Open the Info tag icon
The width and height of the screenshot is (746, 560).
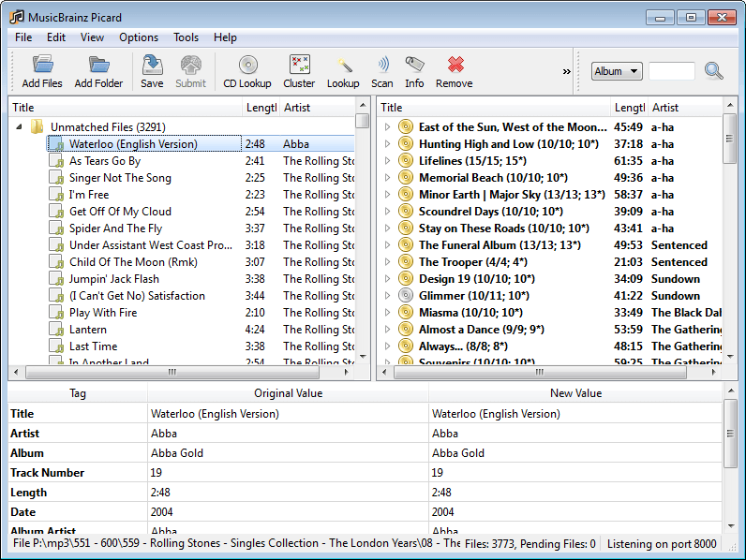coord(414,65)
